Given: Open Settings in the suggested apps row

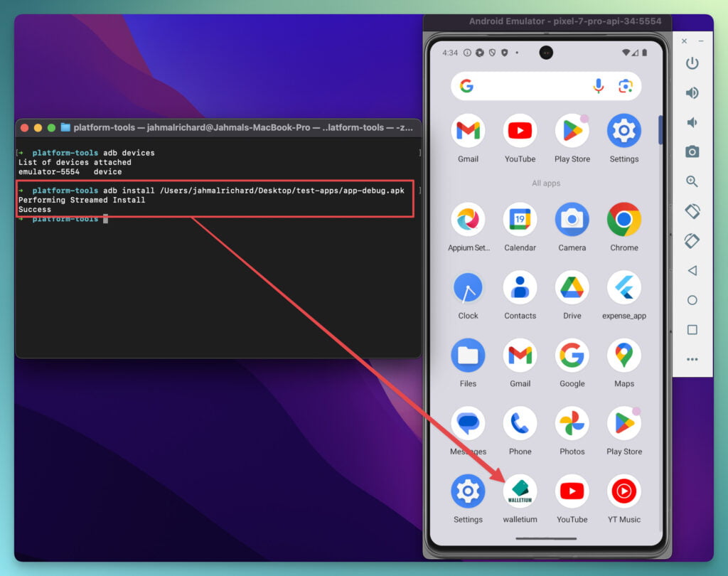Looking at the screenshot, I should 624,131.
